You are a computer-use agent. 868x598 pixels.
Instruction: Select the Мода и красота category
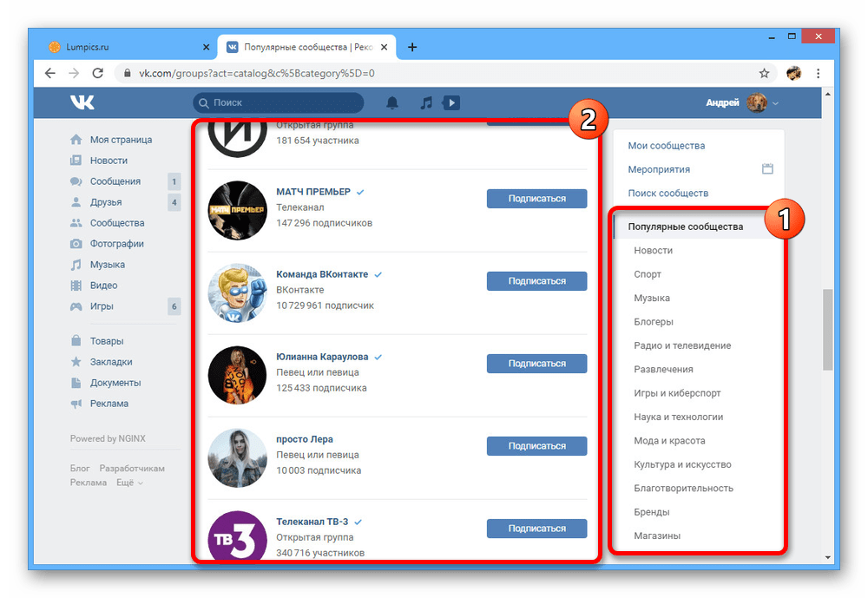pos(669,441)
